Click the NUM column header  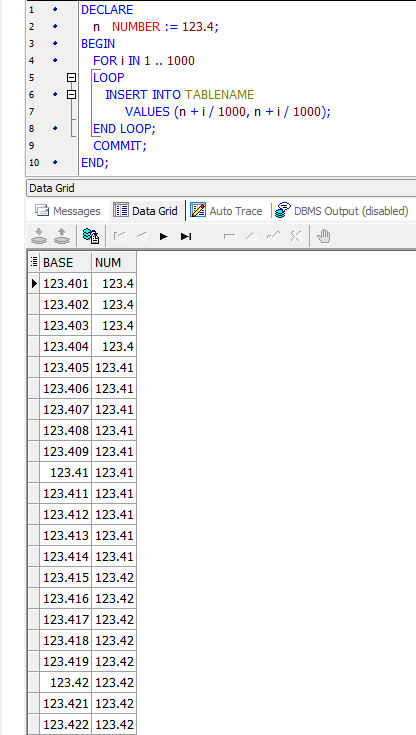pyautogui.click(x=114, y=262)
